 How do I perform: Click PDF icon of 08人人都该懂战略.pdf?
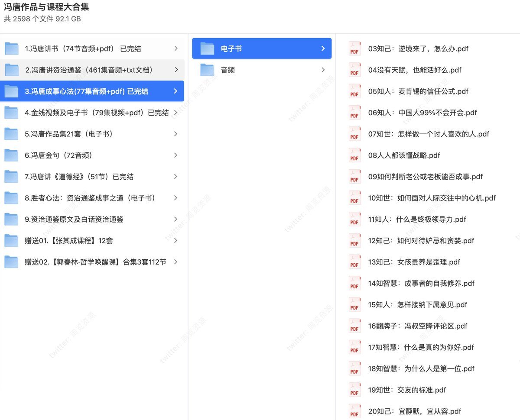tap(355, 155)
